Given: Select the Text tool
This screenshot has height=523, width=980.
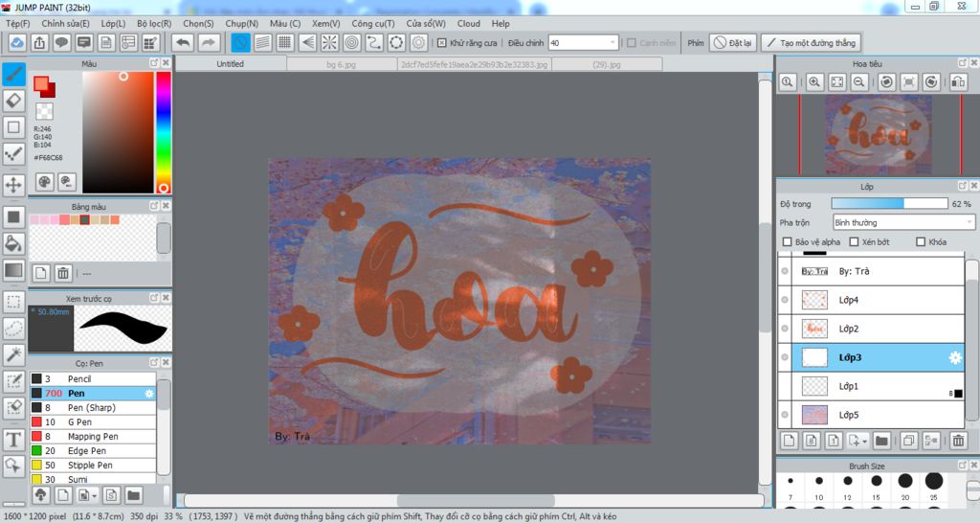Looking at the screenshot, I should click(x=13, y=439).
